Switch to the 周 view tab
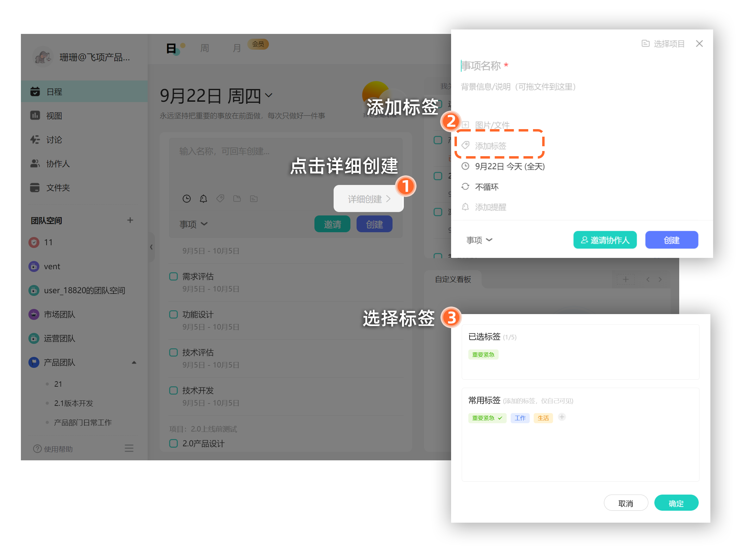The image size is (746, 560). (204, 48)
